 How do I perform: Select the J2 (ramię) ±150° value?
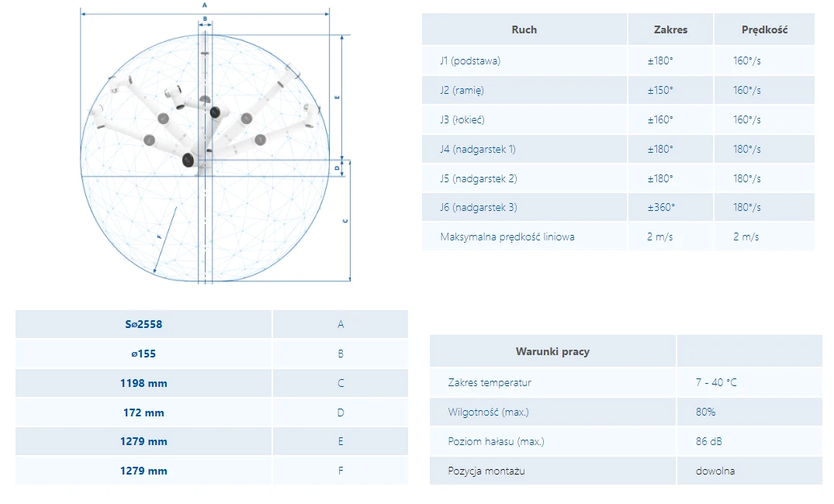point(660,91)
